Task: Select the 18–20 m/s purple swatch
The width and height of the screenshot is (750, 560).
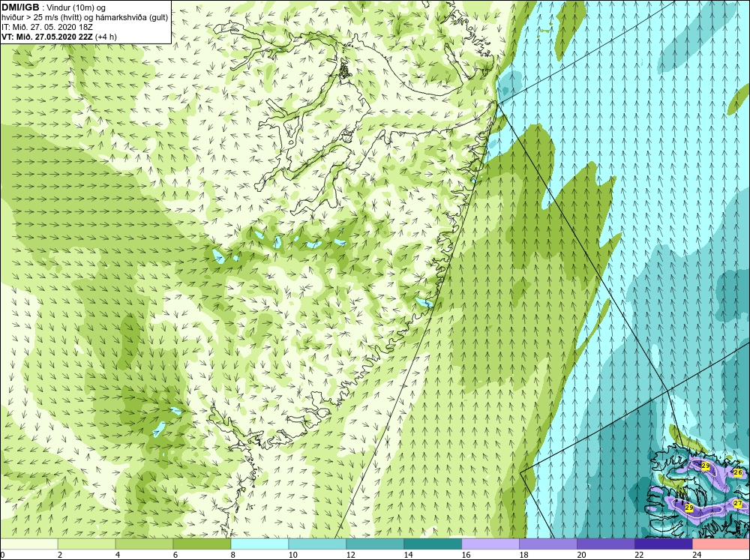Action: pyautogui.click(x=548, y=544)
